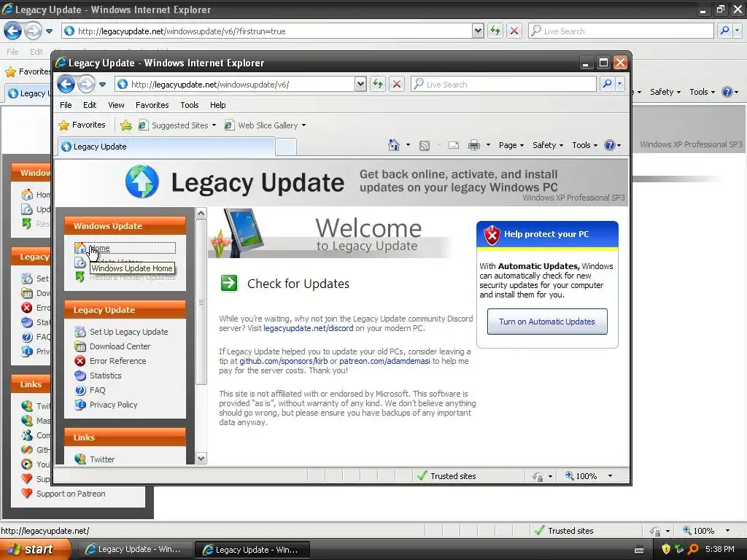Expand Web Slice Gallery dropdown
This screenshot has width=747, height=560.
click(303, 125)
